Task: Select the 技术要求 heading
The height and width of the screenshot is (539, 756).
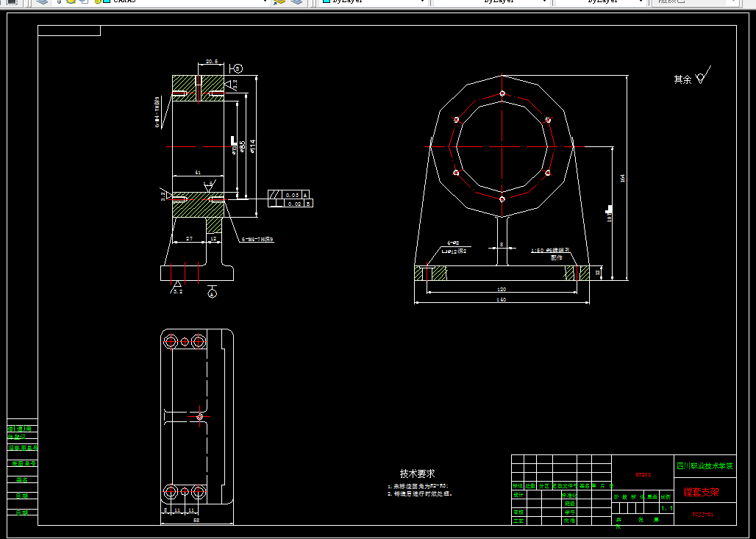Action: [417, 474]
